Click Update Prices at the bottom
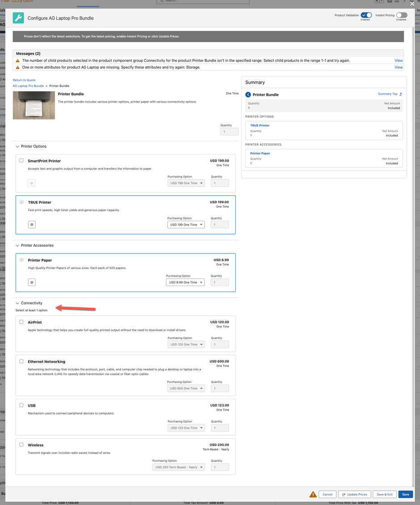420x505 pixels. [354, 494]
